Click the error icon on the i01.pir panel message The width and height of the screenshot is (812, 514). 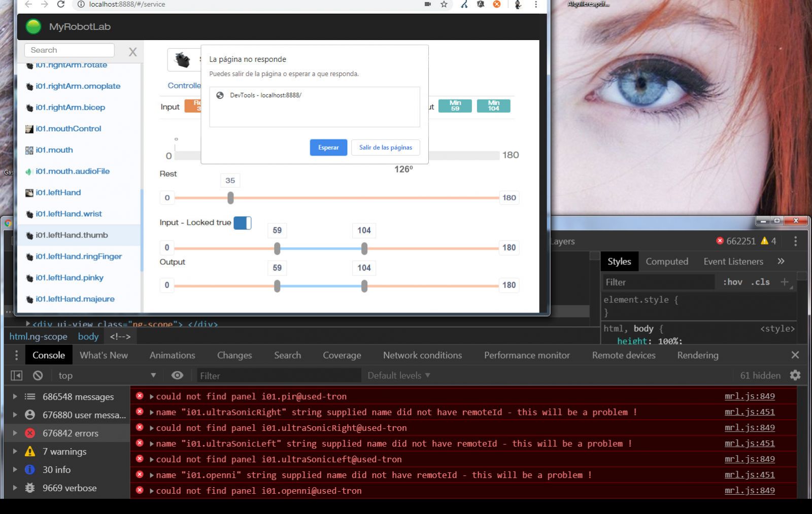140,396
